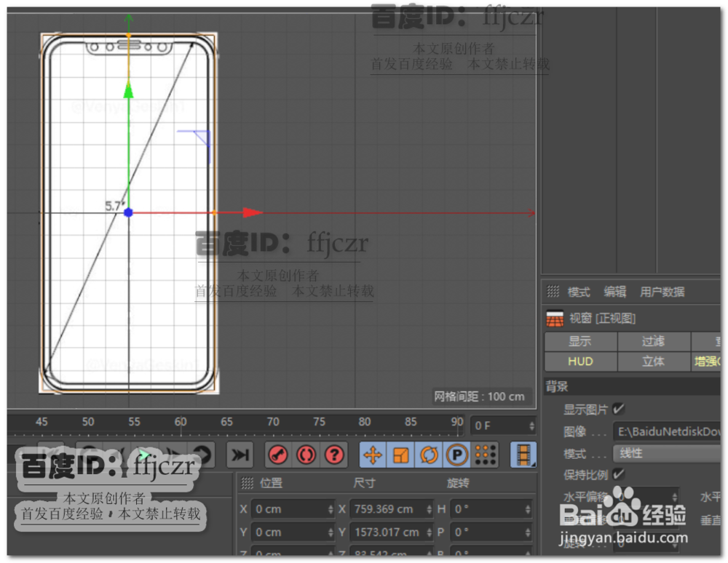The width and height of the screenshot is (728, 563).
Task: Click the 5.7" label in viewport
Action: (x=115, y=206)
